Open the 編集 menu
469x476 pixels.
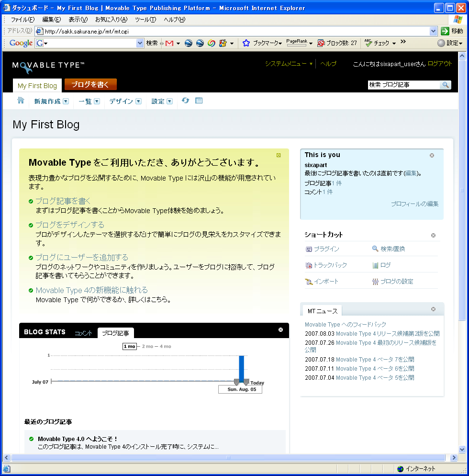[x=52, y=20]
